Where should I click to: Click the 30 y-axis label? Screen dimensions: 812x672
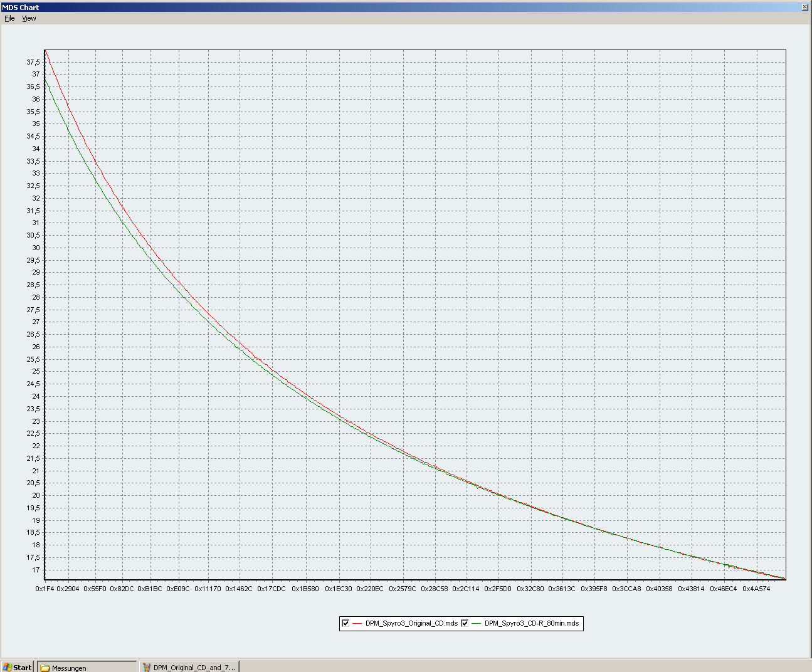(x=36, y=248)
